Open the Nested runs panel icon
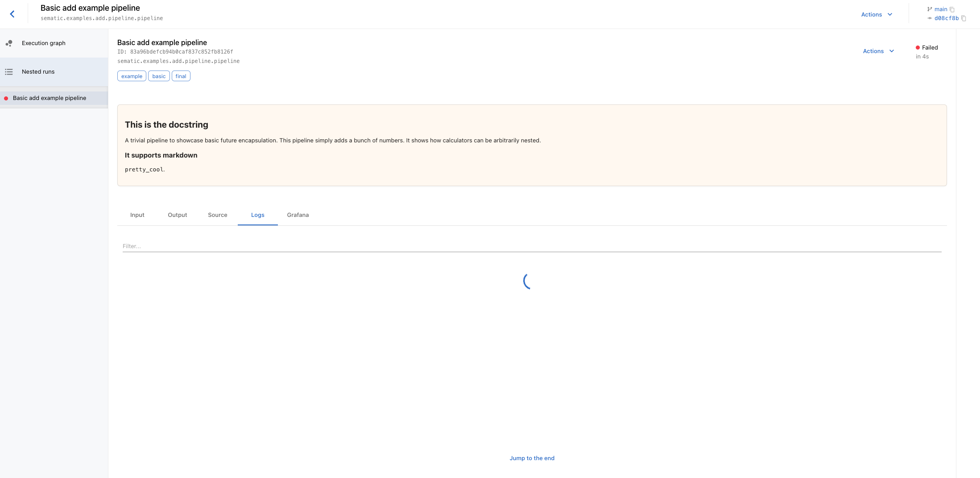980x478 pixels. click(x=9, y=71)
